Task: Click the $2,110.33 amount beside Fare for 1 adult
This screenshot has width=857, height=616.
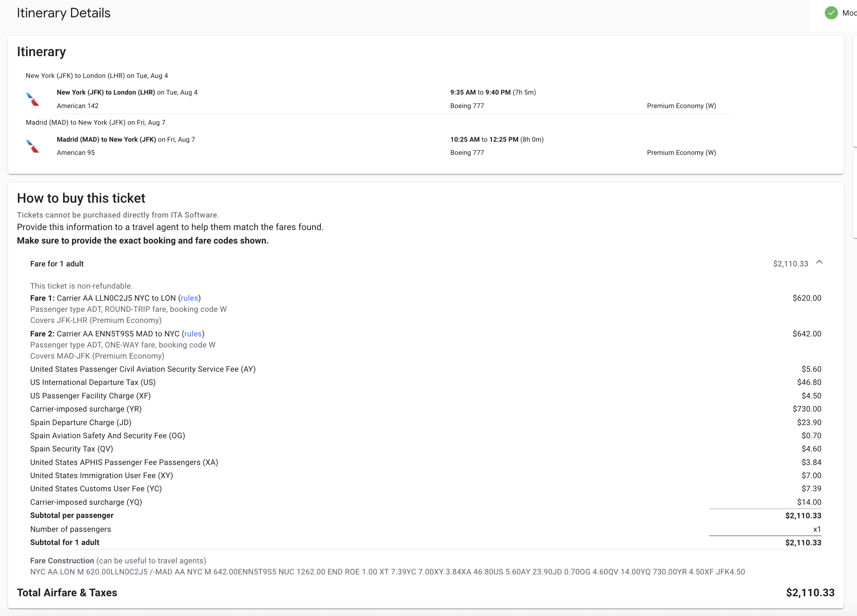Action: click(790, 264)
